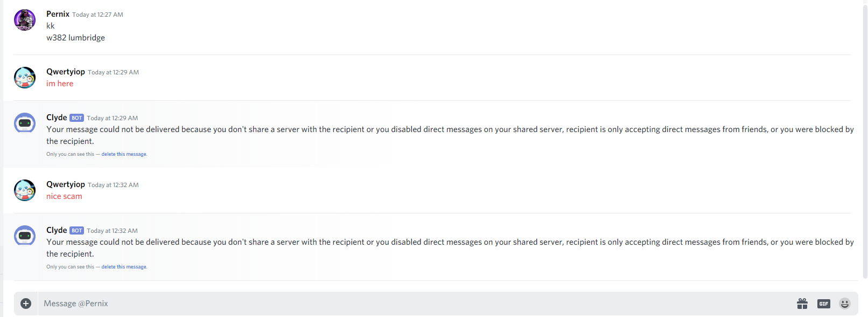Open the GIF picker
Viewport: 868px width, 317px height.
(x=824, y=304)
